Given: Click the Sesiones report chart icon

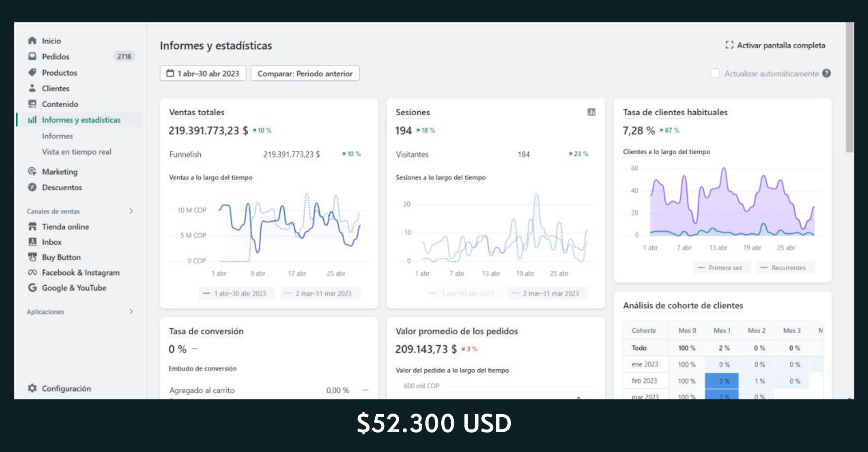Looking at the screenshot, I should pos(591,112).
